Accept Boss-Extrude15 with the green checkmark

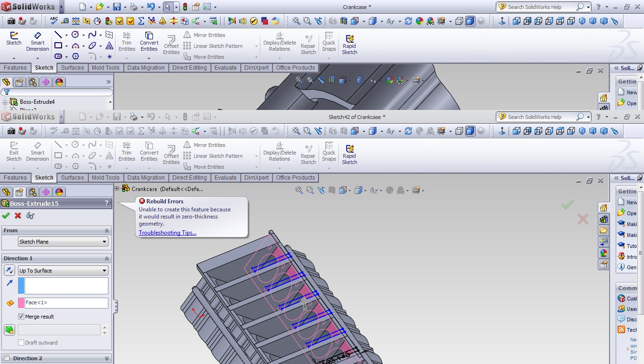coord(6,216)
